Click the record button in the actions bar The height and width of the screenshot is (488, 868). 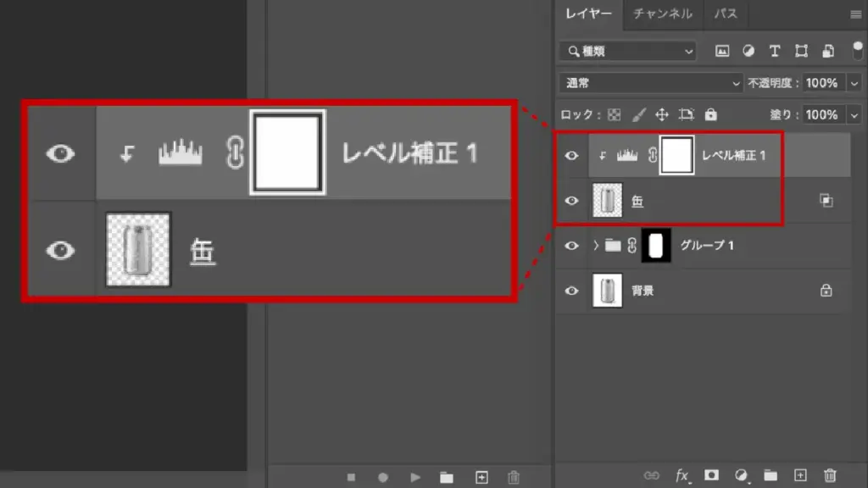tap(382, 477)
